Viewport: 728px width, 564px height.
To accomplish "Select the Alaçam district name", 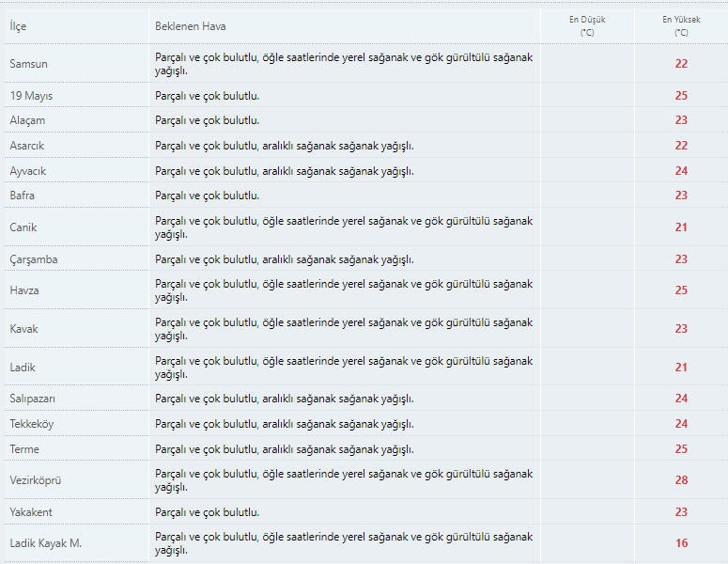I will 27,120.
